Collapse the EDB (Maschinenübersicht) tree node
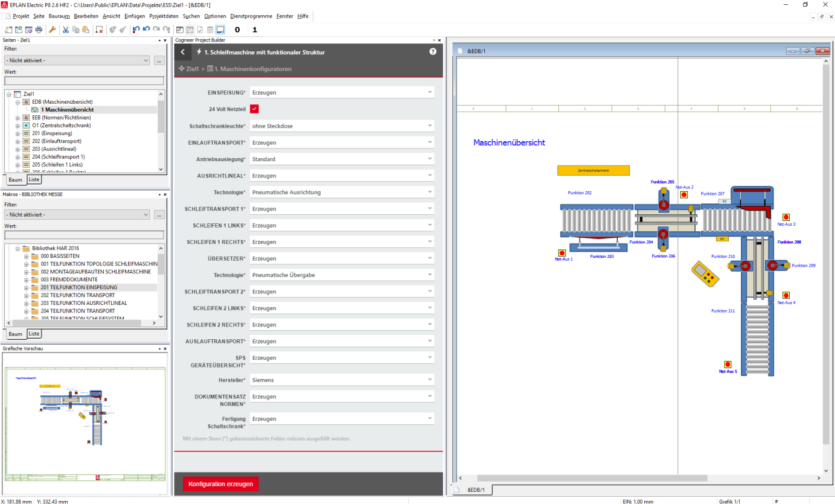 pyautogui.click(x=18, y=102)
